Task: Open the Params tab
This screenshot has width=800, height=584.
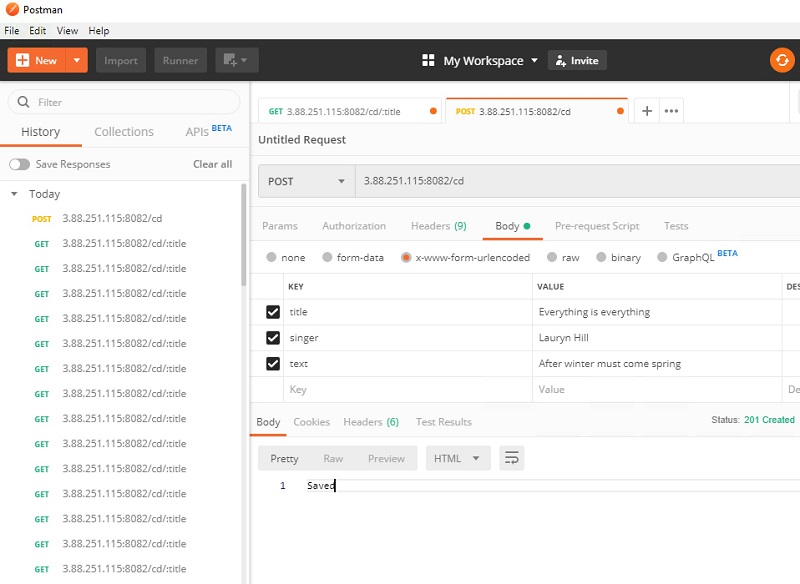Action: coord(280,226)
